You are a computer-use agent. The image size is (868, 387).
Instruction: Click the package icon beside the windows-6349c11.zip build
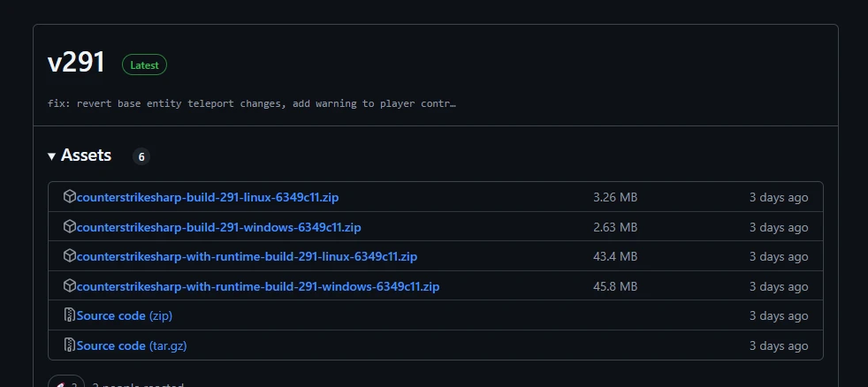tap(70, 226)
